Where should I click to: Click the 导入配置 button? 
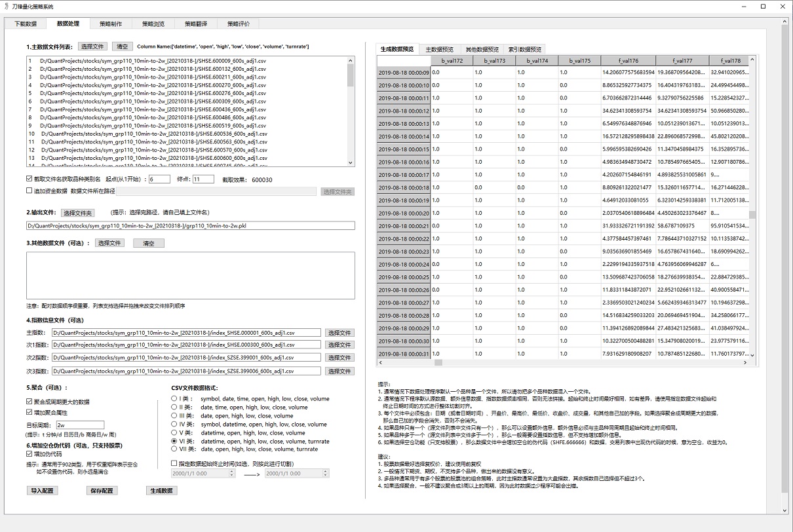point(43,491)
